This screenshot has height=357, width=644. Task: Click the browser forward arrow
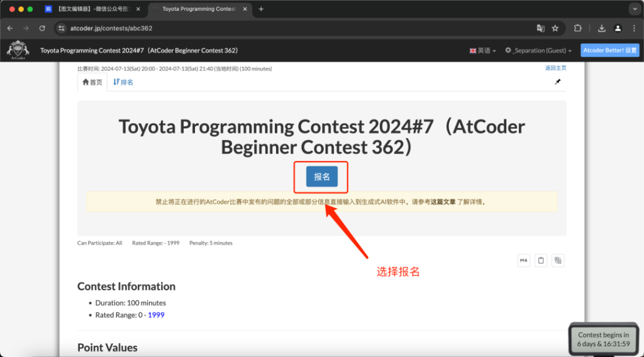coord(26,28)
